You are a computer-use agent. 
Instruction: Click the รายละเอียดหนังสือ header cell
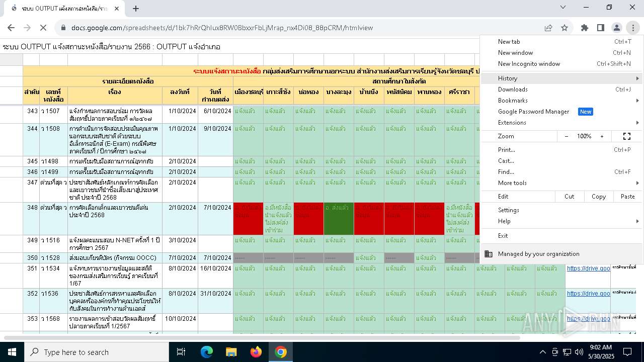pos(128,81)
